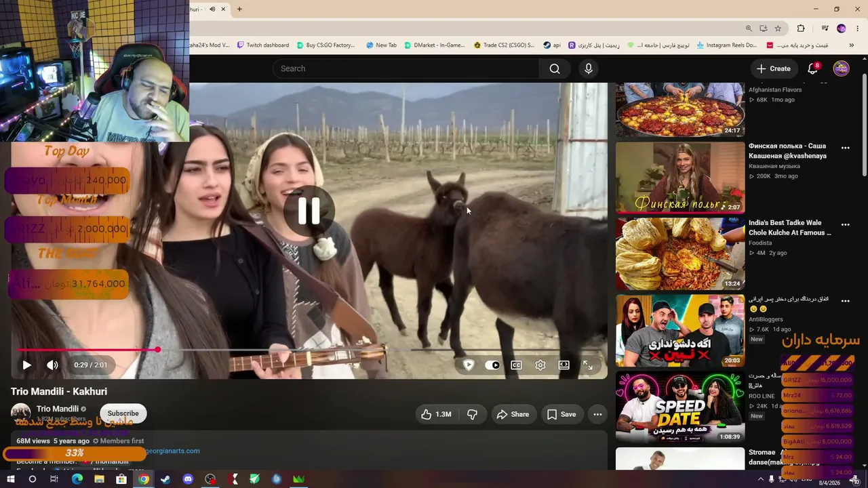
Task: Open the New Tab bookmark
Action: [381, 45]
